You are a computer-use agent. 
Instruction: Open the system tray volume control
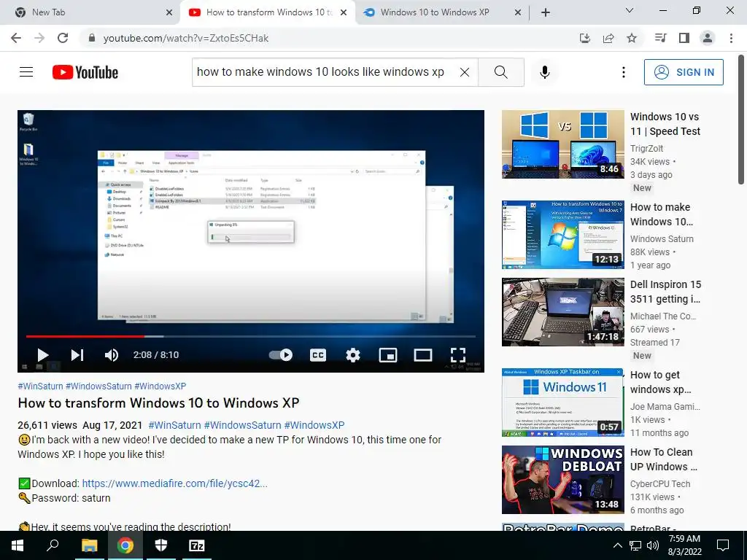(653, 545)
